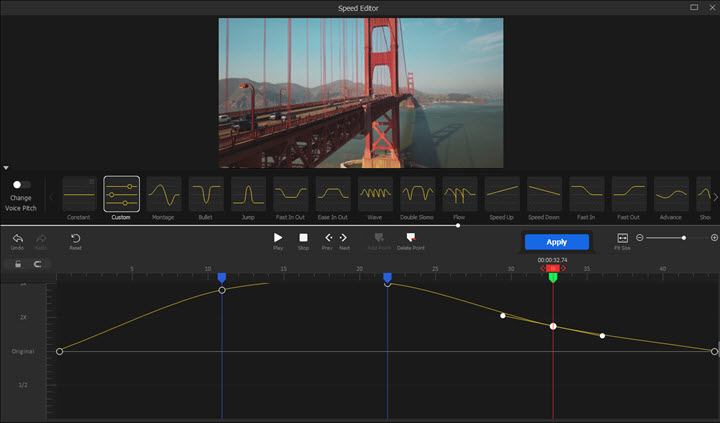
Task: Click the green playhead marker on timeline
Action: pos(553,277)
